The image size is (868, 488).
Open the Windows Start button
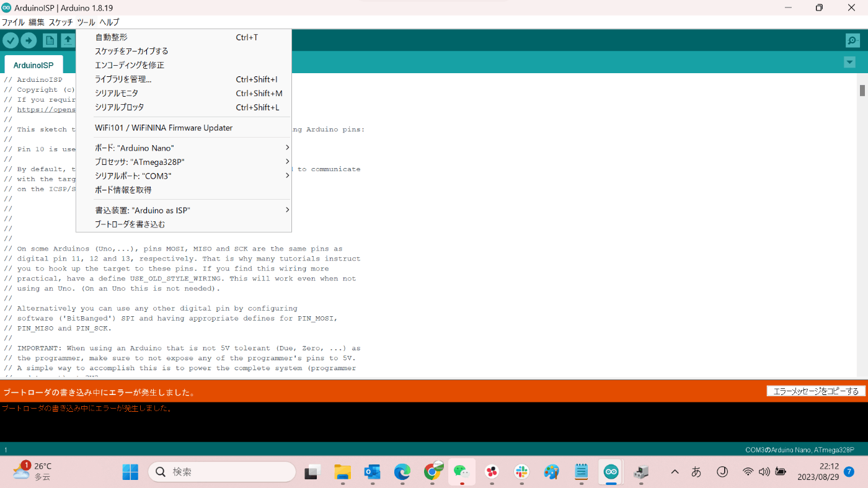(130, 472)
